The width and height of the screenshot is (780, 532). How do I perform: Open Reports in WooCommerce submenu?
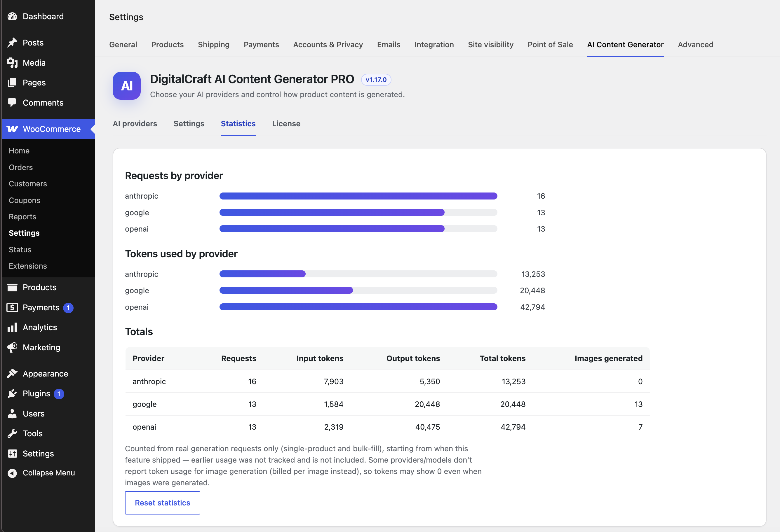[22, 217]
